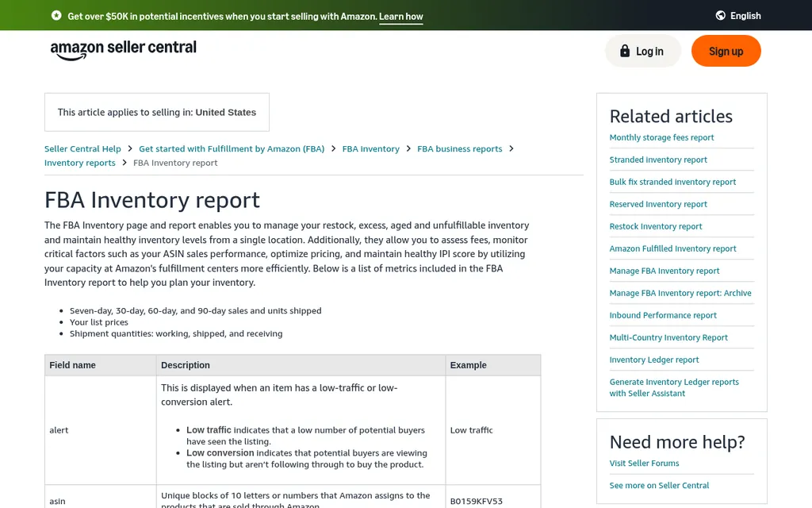Click the Seven-day, 30-day sales bullet
The height and width of the screenshot is (508, 812).
pyautogui.click(x=196, y=311)
